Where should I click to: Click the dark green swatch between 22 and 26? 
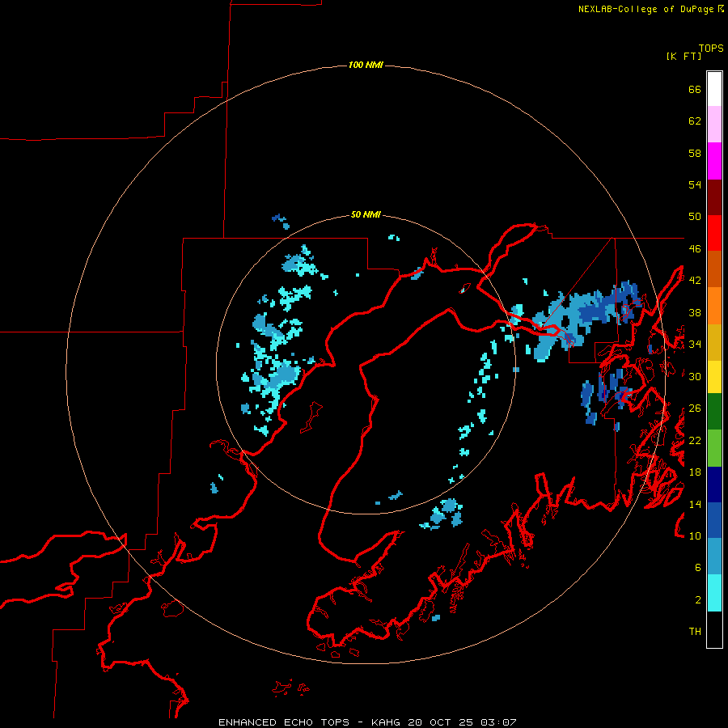point(714,412)
